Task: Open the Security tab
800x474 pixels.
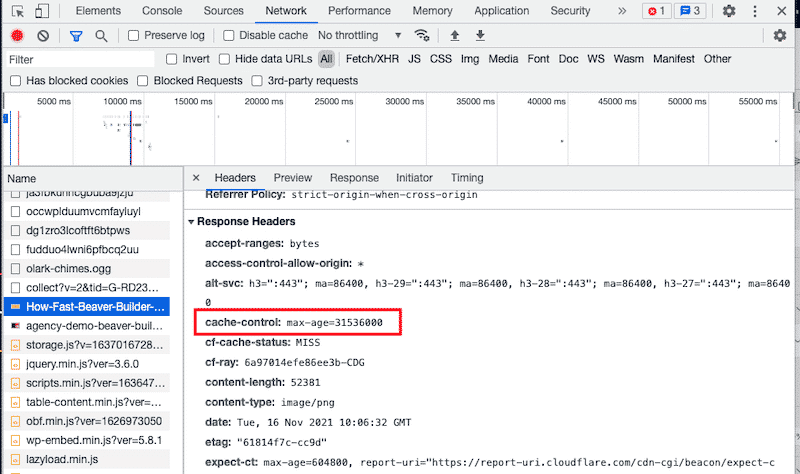Action: pos(570,11)
